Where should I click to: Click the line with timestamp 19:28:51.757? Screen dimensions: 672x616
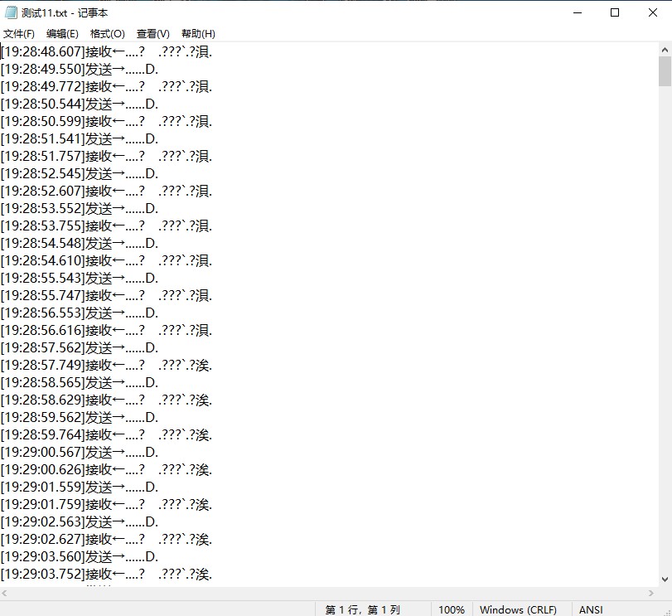tap(106, 156)
